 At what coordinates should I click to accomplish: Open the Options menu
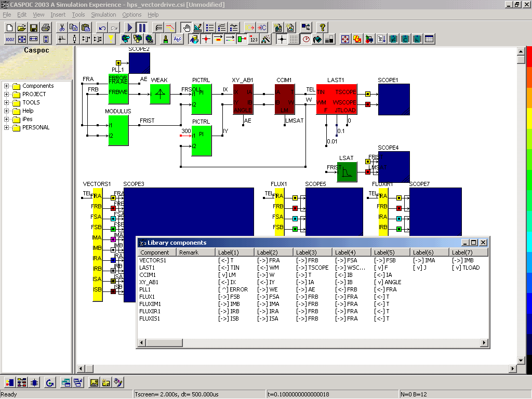click(131, 15)
